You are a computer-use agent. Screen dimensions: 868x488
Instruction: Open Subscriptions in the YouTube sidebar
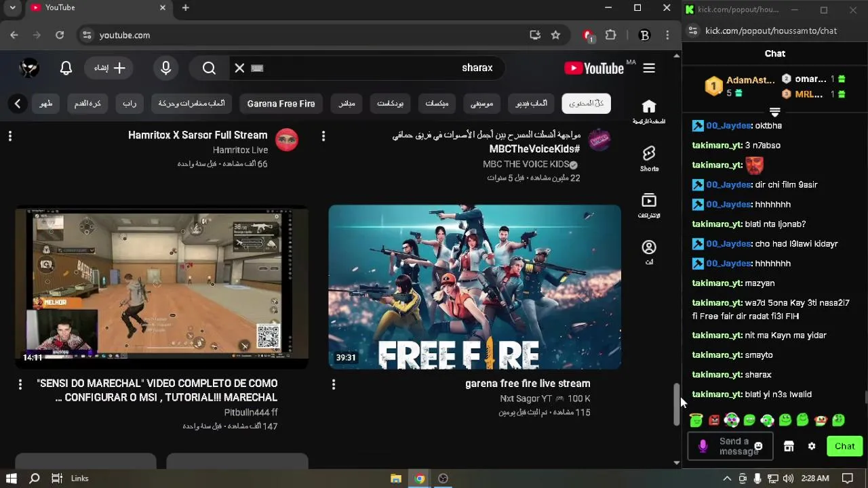click(x=649, y=205)
